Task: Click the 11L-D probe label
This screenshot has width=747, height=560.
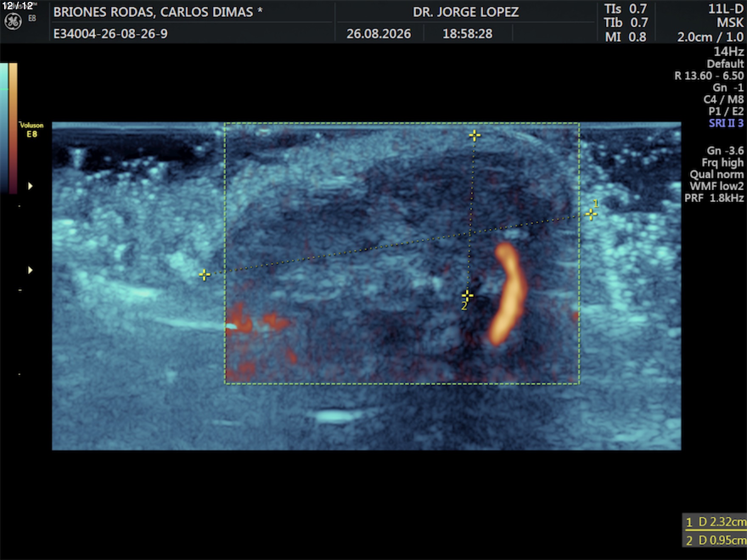Action: pos(726,9)
